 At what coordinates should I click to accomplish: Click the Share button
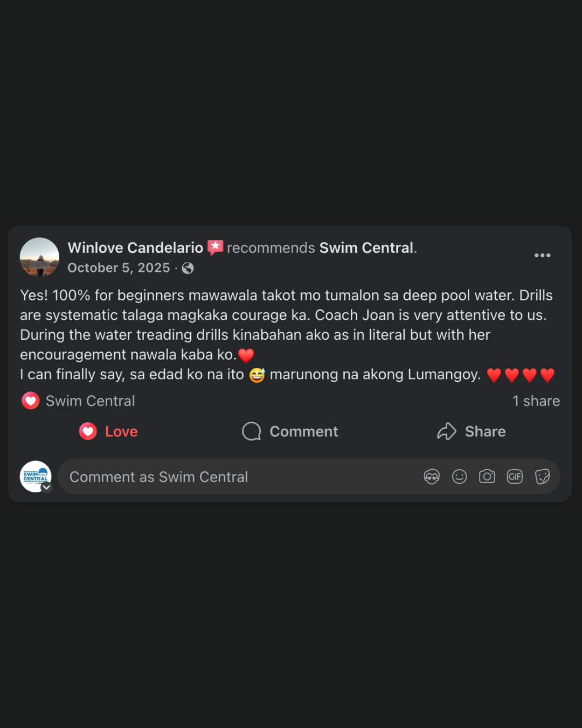pos(472,431)
